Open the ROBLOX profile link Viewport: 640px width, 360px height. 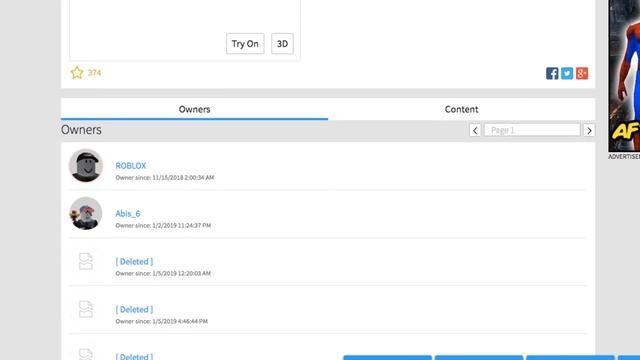click(x=131, y=166)
